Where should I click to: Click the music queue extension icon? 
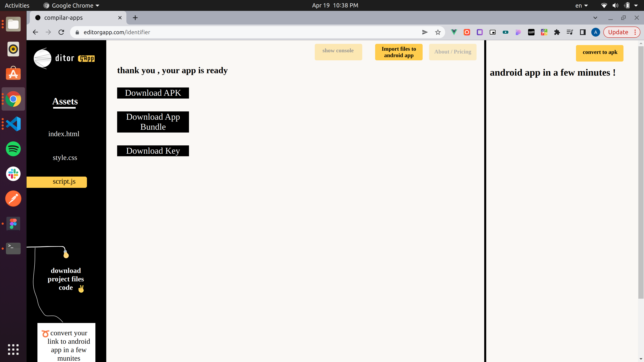tap(570, 32)
